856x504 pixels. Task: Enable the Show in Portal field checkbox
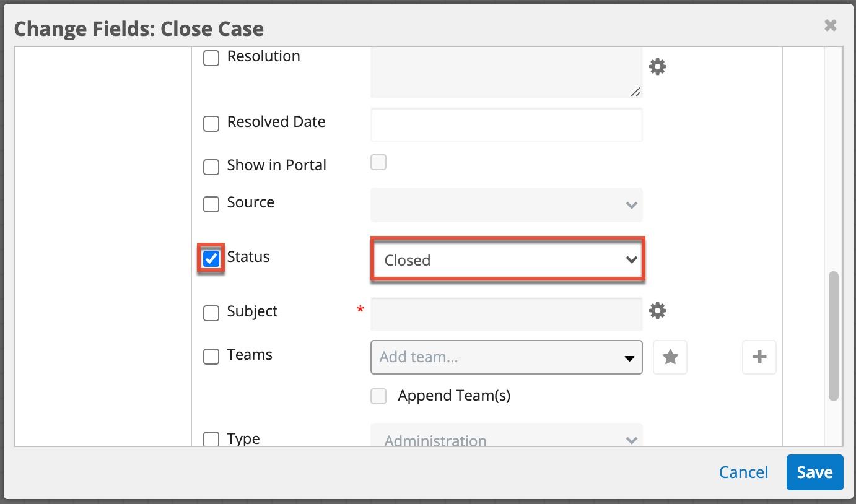click(211, 167)
